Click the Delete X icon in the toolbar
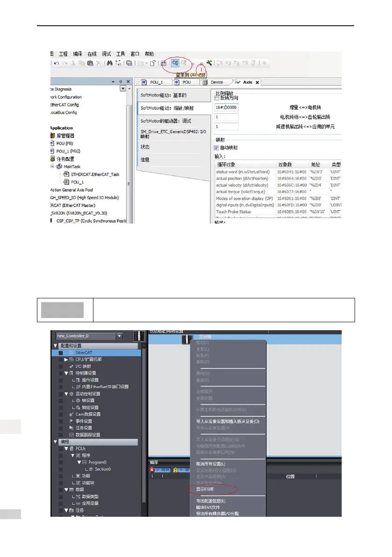 [99, 63]
